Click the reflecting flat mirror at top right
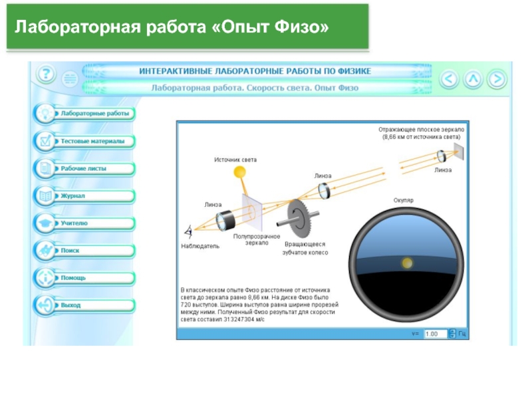532x399 pixels. [x=459, y=151]
